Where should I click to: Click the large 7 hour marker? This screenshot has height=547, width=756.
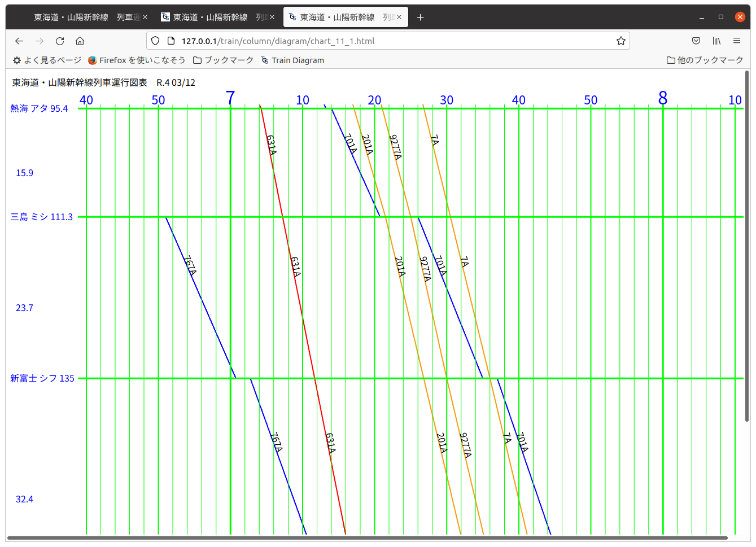(230, 98)
